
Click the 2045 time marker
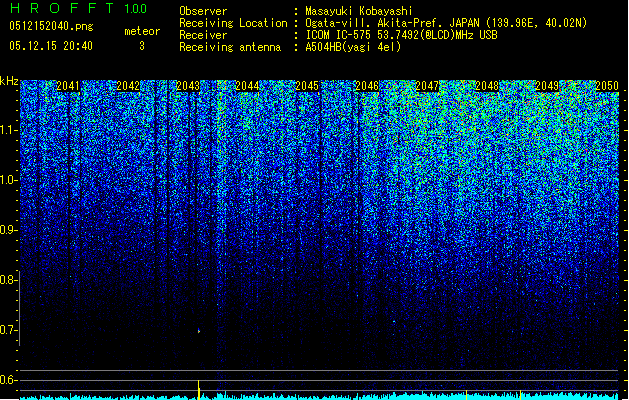point(307,86)
